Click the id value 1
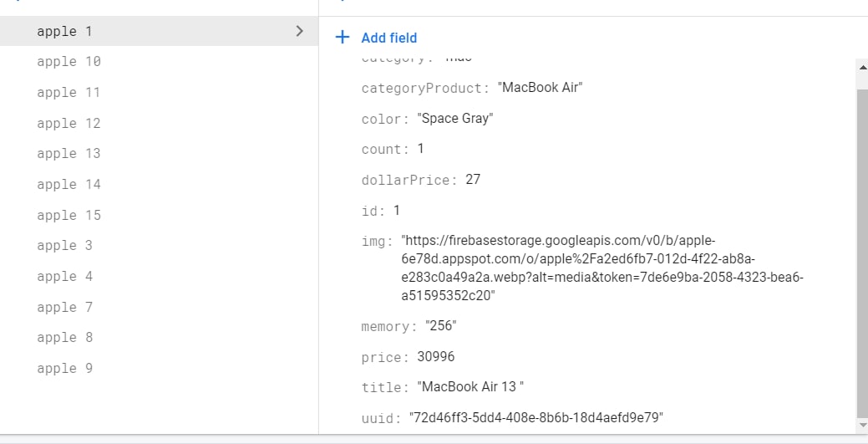 [x=396, y=210]
